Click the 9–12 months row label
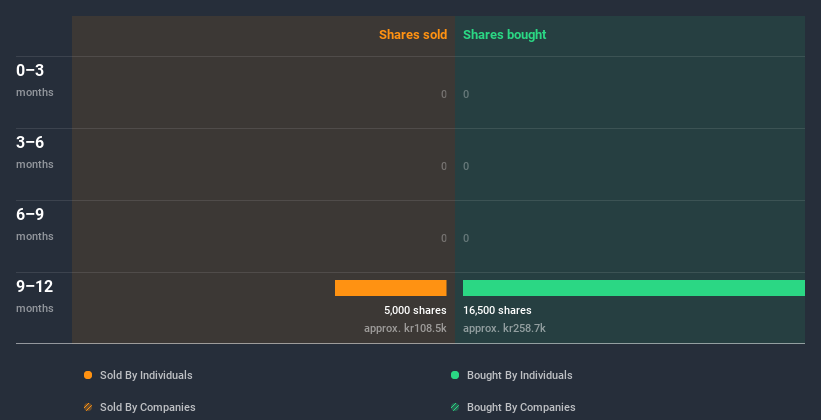The width and height of the screenshot is (821, 420). [x=35, y=296]
